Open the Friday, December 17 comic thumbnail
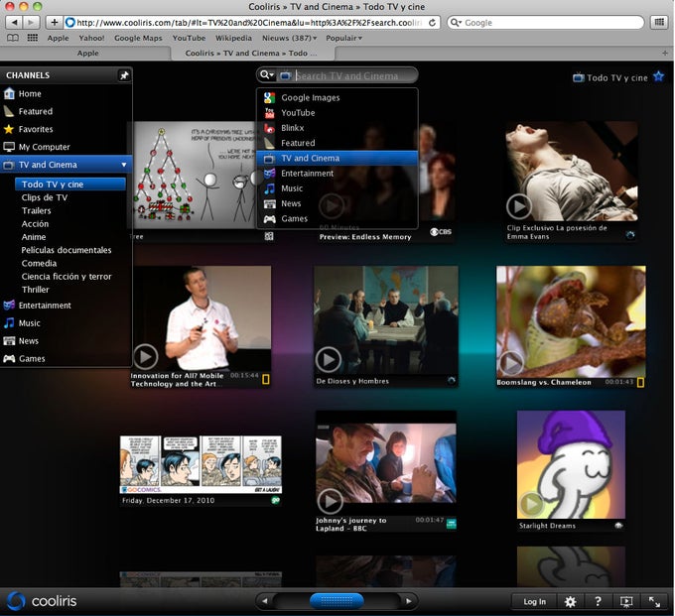Viewport: 675px width, 616px height. click(202, 464)
